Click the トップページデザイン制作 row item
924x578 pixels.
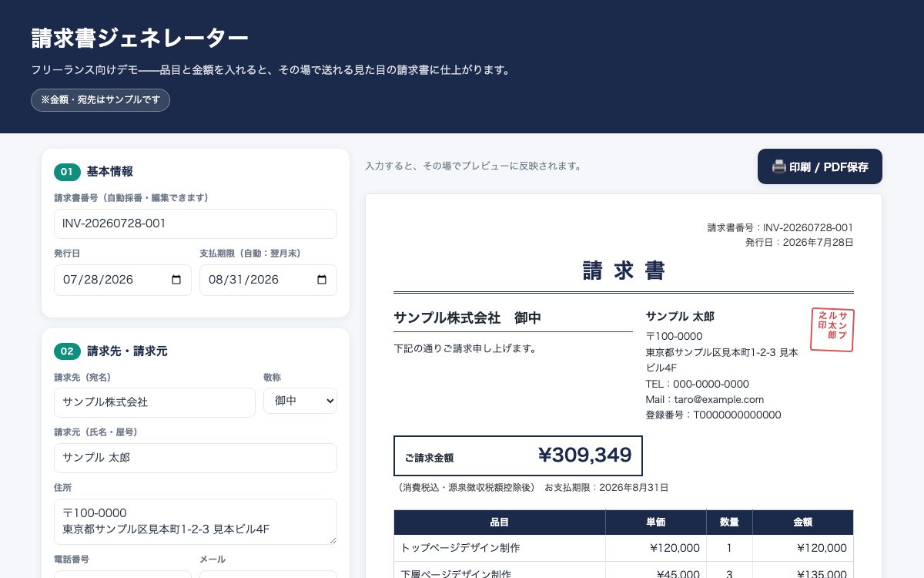pos(460,548)
